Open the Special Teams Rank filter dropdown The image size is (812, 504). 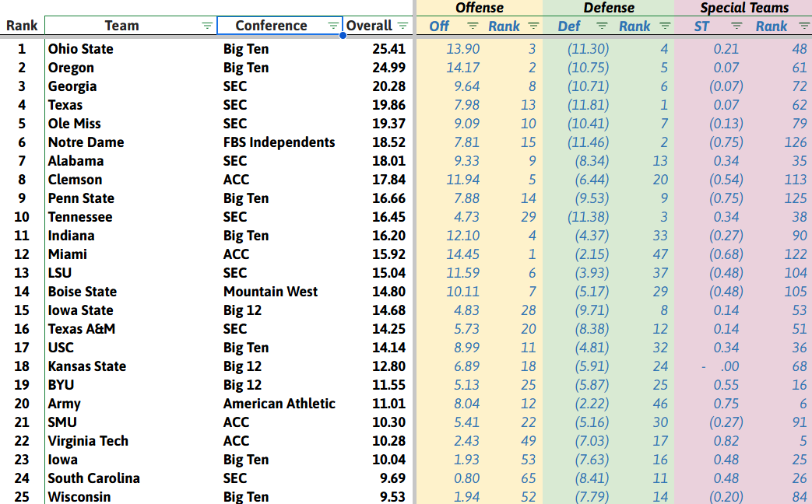pyautogui.click(x=804, y=26)
